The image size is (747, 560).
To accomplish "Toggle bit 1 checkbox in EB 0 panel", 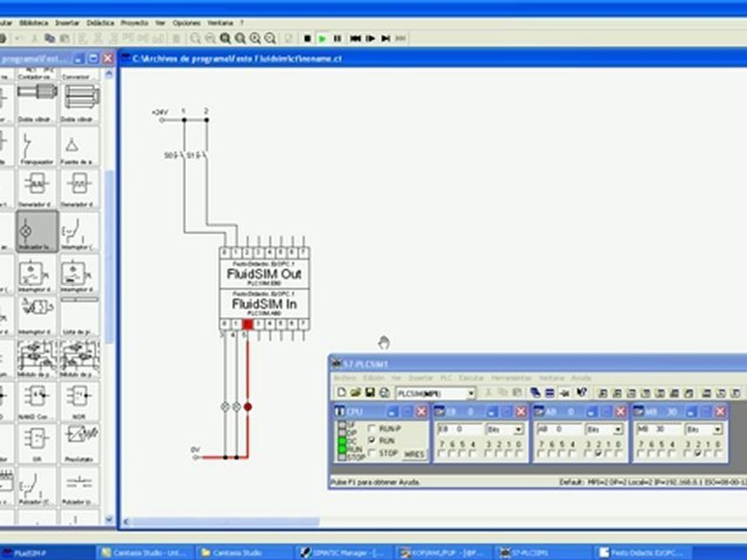I will pyautogui.click(x=510, y=453).
